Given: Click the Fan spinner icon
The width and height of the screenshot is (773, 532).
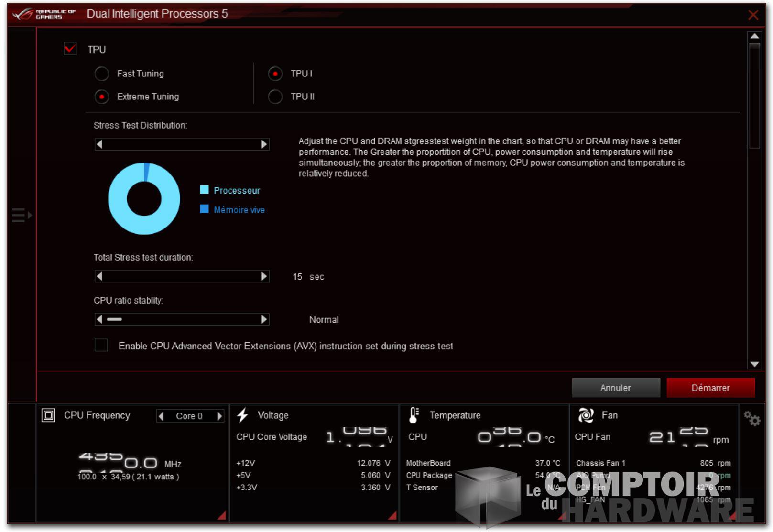Looking at the screenshot, I should click(586, 415).
